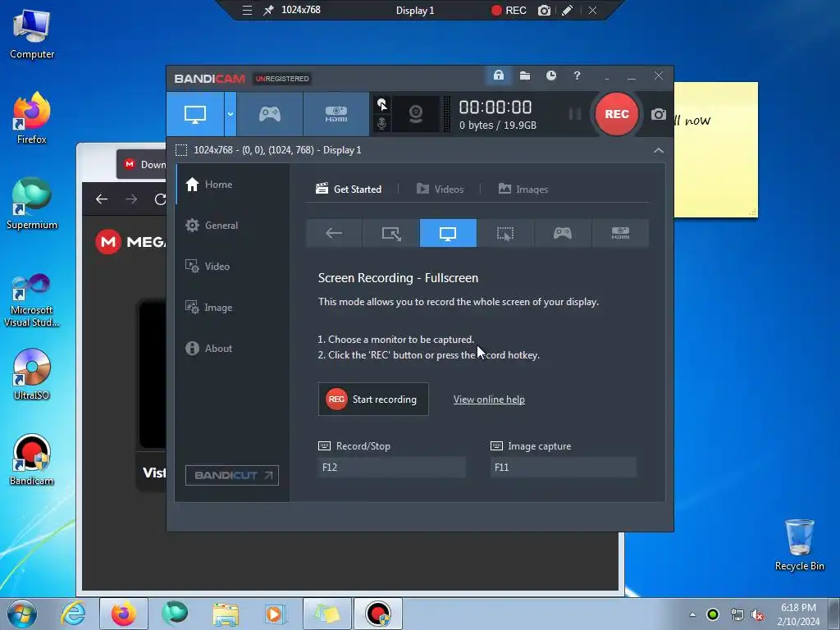Viewport: 840px width, 630px height.
Task: Toggle the mouse cursor effect icon
Action: tap(382, 104)
